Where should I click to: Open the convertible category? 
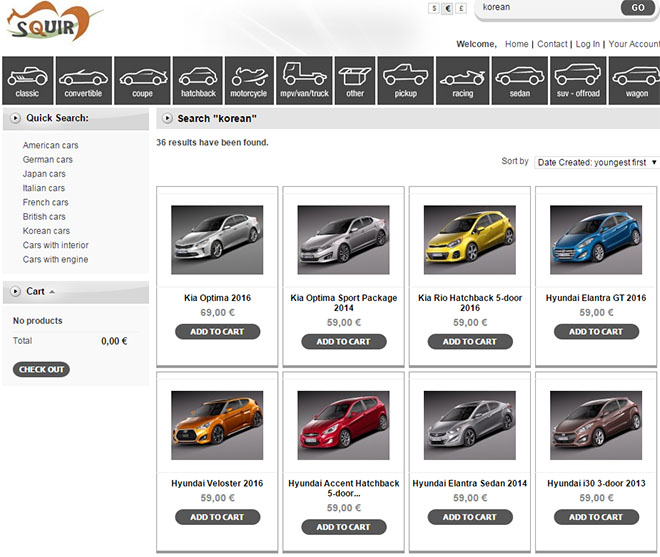point(84,80)
